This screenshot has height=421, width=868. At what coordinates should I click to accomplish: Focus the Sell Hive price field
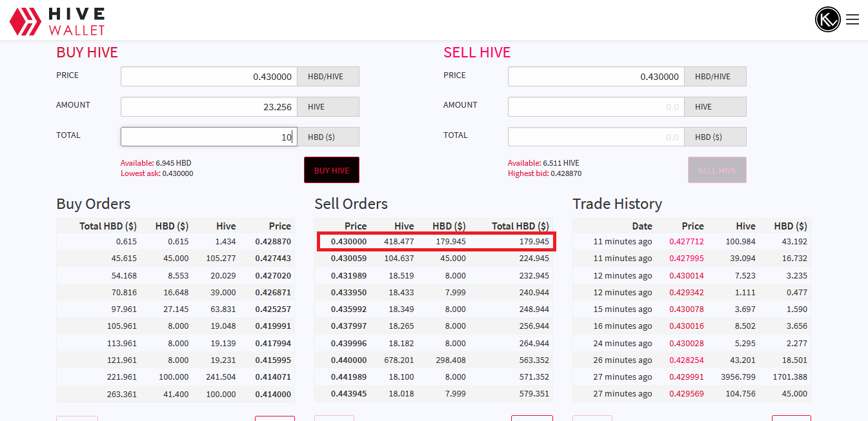tap(596, 77)
